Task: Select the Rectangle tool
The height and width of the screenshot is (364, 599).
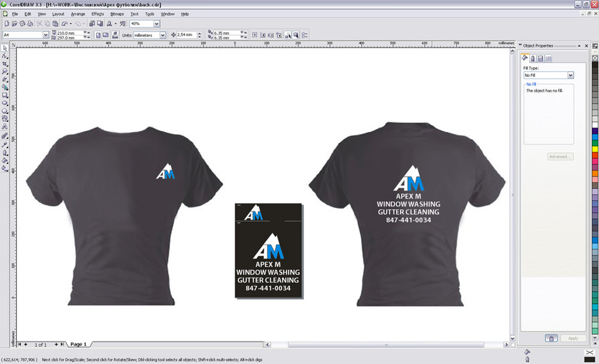Action: point(5,95)
